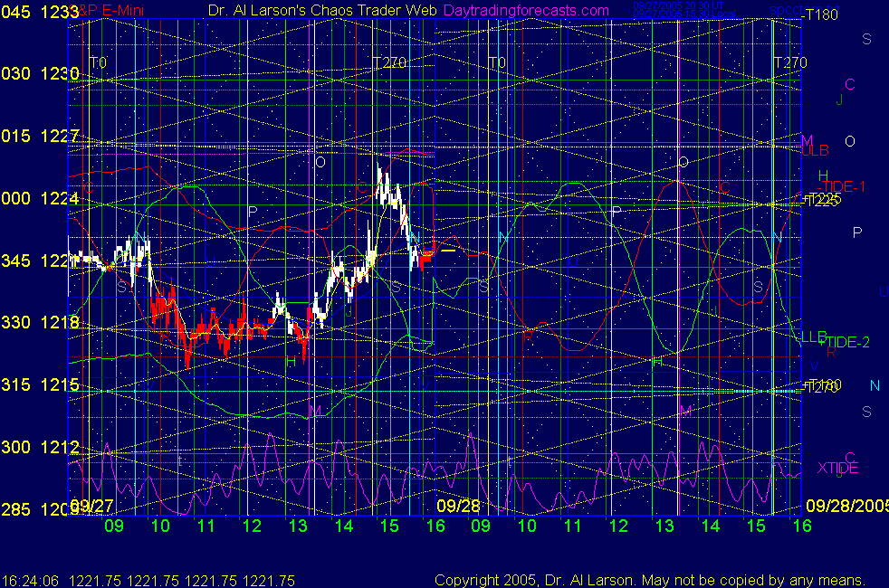Screen dimensions: 889x588
Task: Click the "T270" marker in the 09/27 session
Action: (389, 62)
